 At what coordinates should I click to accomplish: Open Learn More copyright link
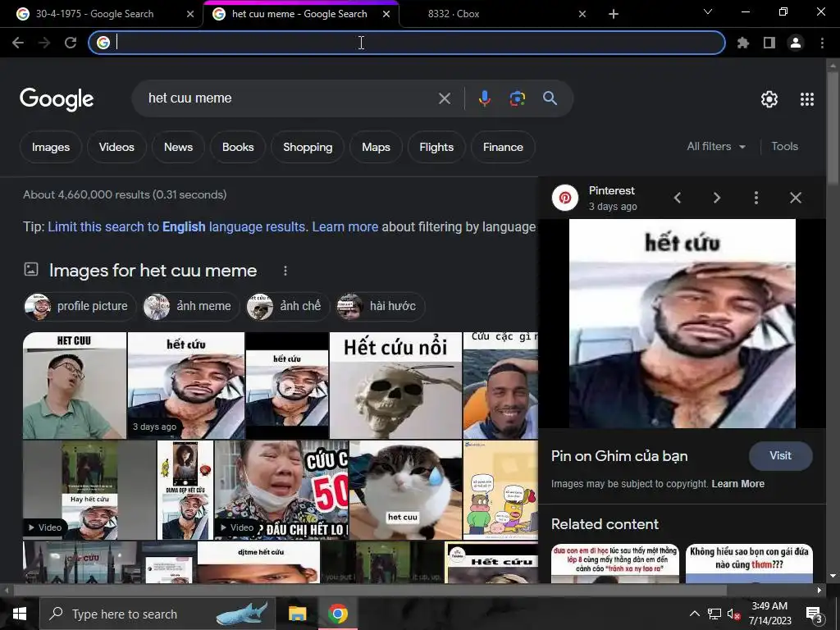[737, 484]
